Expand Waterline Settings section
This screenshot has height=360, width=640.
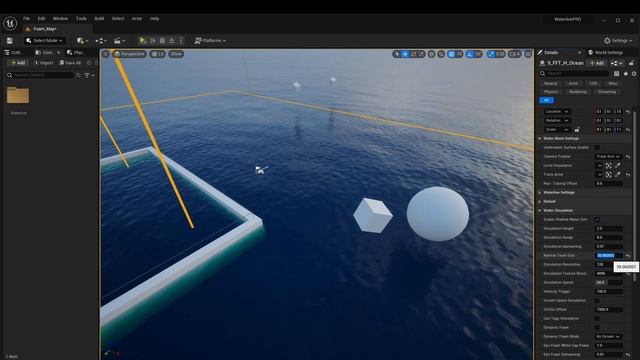(x=540, y=192)
